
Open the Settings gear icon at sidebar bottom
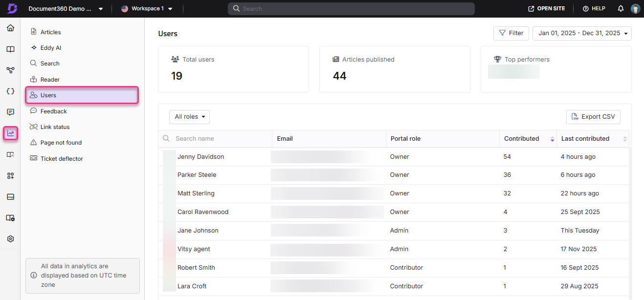10,238
